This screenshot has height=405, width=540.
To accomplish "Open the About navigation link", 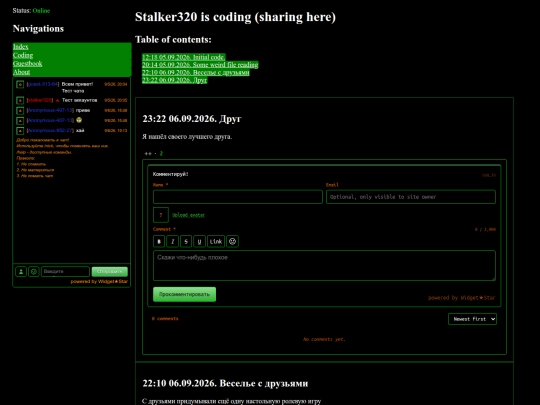I will (x=21, y=72).
